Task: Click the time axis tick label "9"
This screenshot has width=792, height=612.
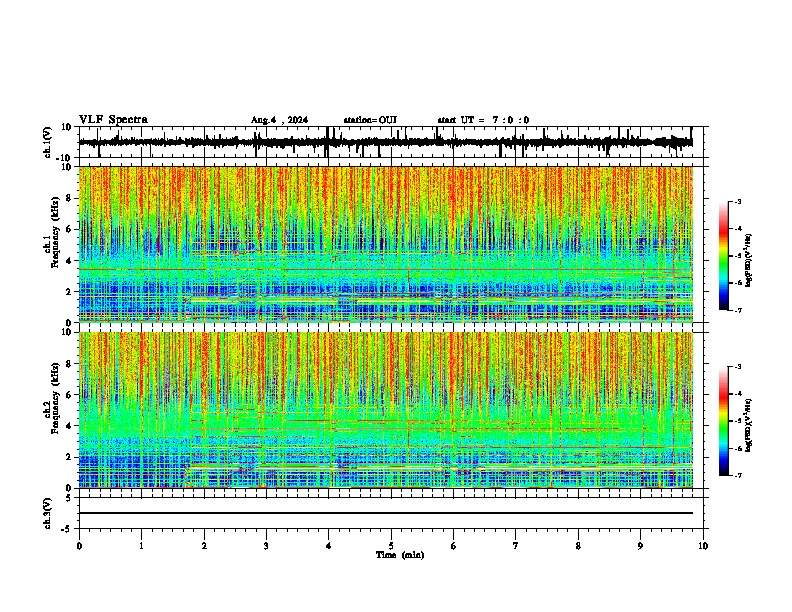Action: coord(640,546)
